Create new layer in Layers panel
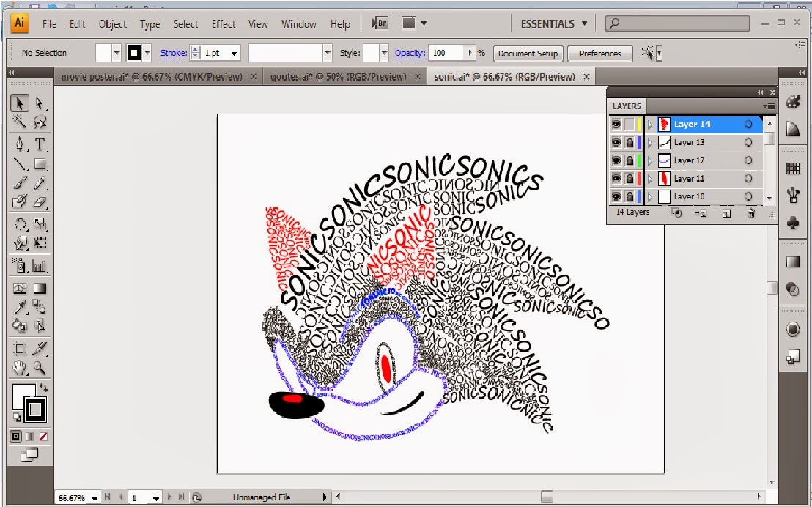This screenshot has width=812, height=507. (726, 213)
